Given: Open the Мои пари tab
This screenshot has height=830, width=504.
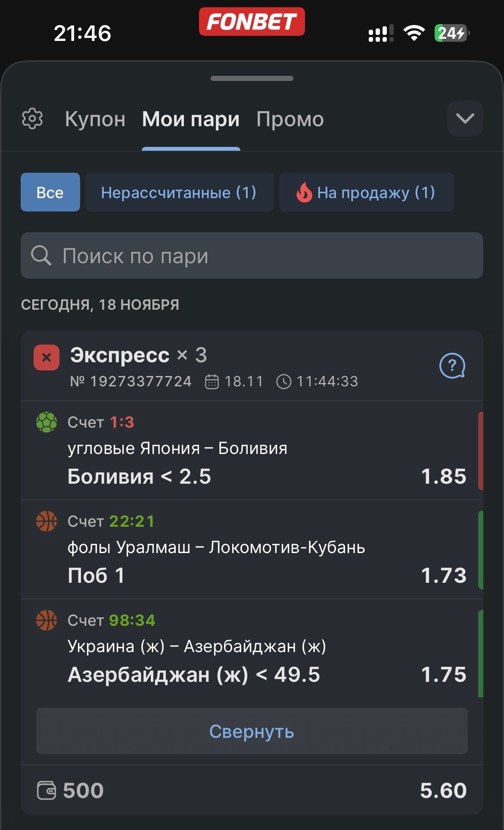Looking at the screenshot, I should (x=191, y=119).
